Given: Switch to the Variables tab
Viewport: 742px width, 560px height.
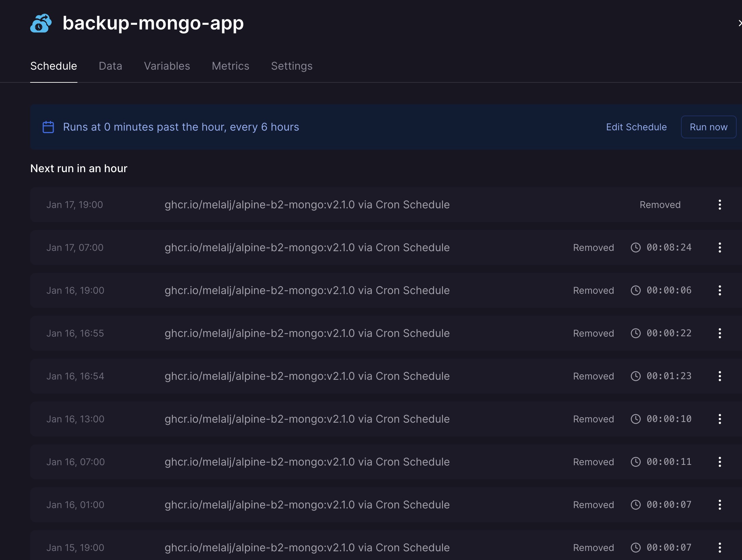Looking at the screenshot, I should [x=167, y=66].
